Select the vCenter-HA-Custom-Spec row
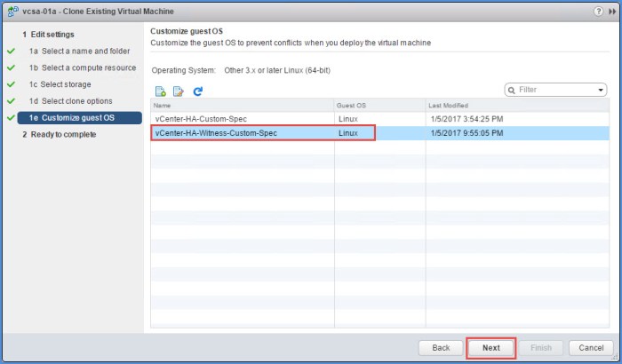The image size is (622, 364). [379, 119]
